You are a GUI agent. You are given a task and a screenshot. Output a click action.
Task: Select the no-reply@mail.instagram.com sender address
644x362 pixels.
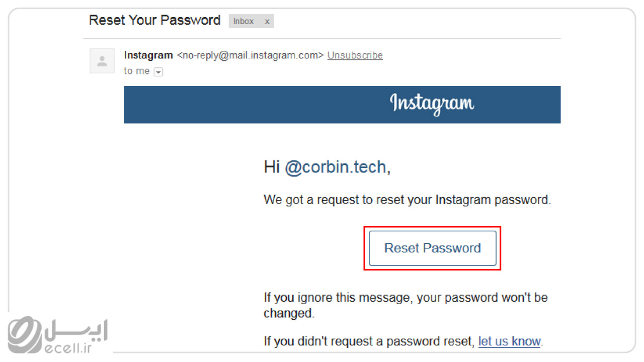click(251, 55)
